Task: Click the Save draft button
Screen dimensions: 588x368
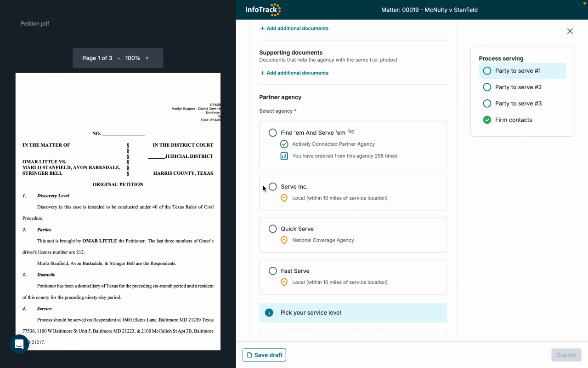Action: [264, 355]
